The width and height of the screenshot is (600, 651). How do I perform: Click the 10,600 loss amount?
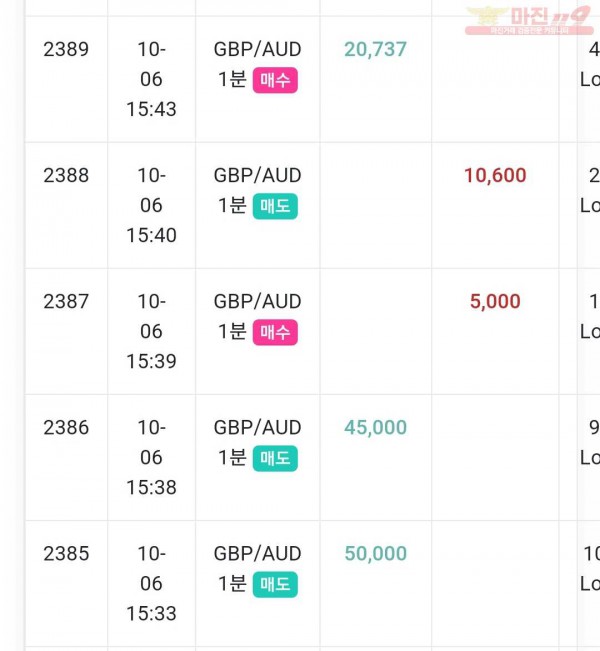[x=495, y=175]
